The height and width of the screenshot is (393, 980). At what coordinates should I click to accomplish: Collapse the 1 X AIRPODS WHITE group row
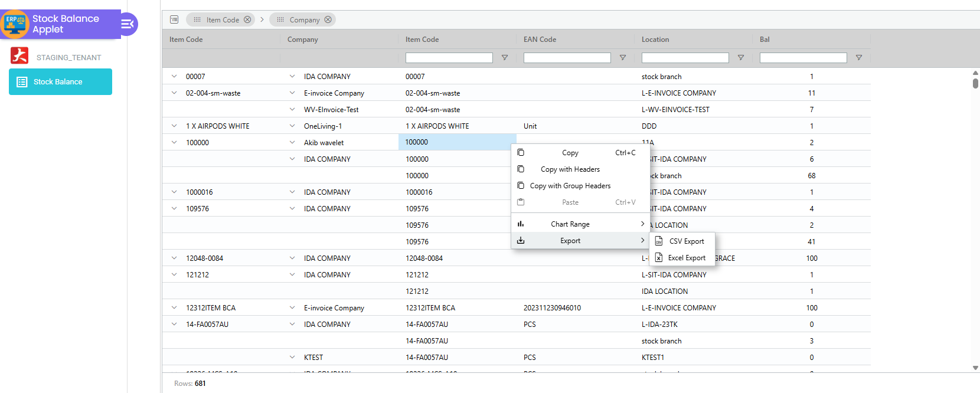tap(174, 126)
